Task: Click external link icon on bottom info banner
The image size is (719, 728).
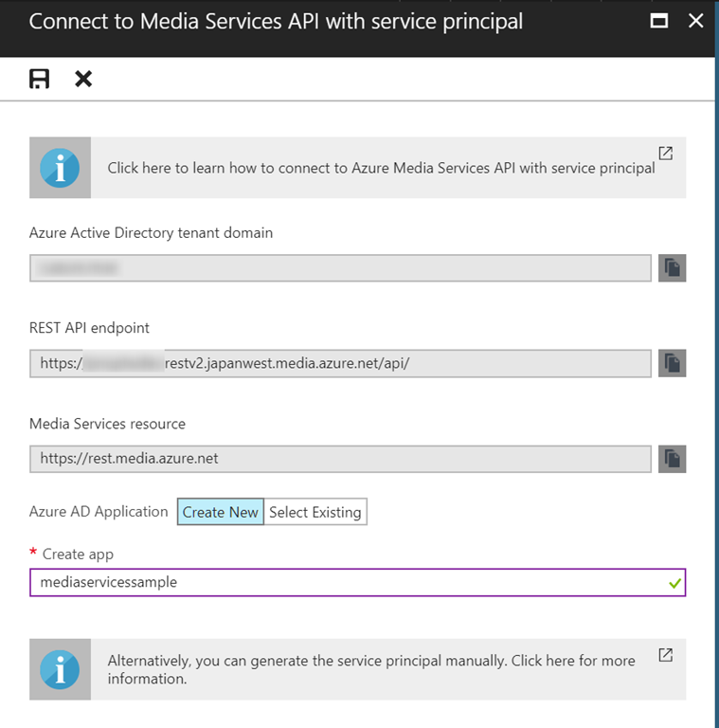Action: [x=666, y=655]
